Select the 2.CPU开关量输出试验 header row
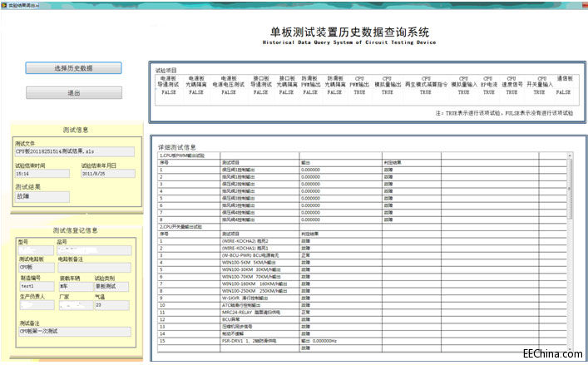This screenshot has height=365, width=588. pyautogui.click(x=363, y=227)
